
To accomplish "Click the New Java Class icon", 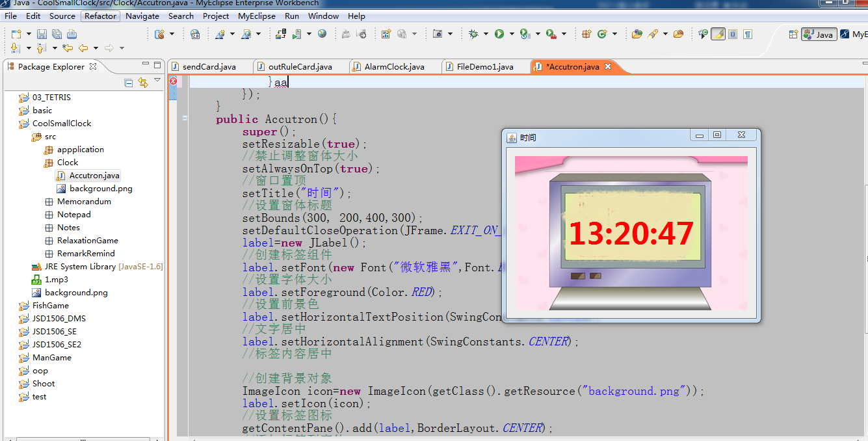I will point(602,34).
